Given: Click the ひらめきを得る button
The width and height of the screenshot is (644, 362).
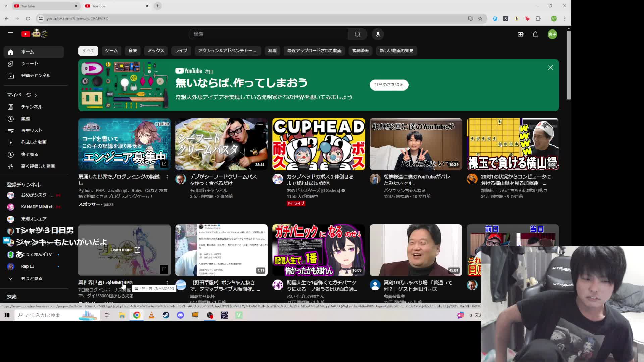Looking at the screenshot, I should click(x=389, y=85).
